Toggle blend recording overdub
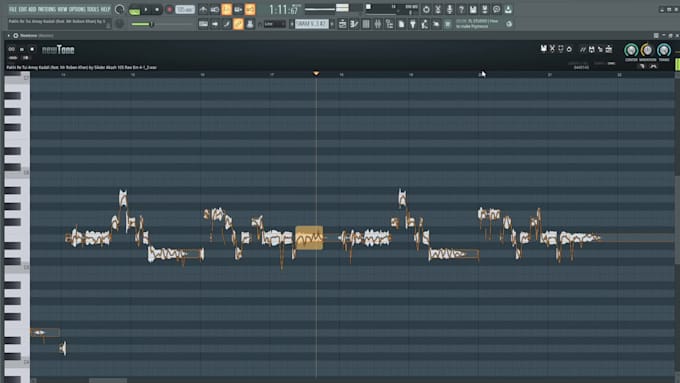 pos(238,9)
